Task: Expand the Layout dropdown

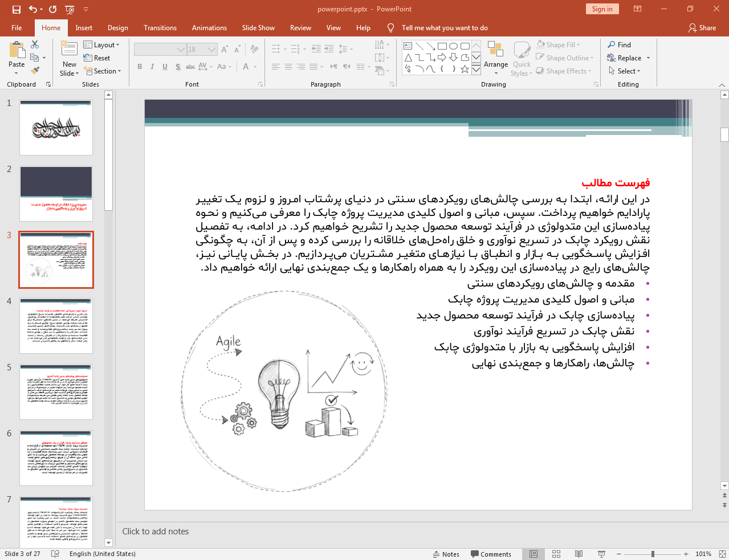Action: pyautogui.click(x=102, y=44)
